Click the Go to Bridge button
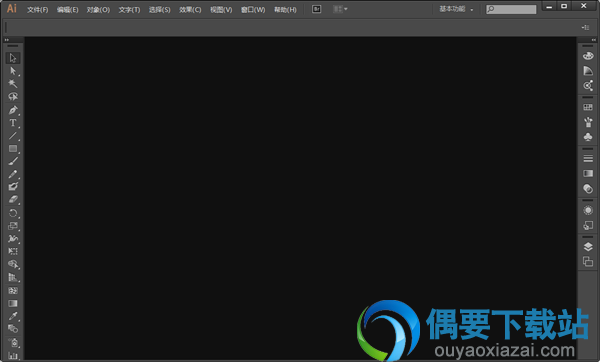This screenshot has width=600, height=362. click(x=316, y=9)
